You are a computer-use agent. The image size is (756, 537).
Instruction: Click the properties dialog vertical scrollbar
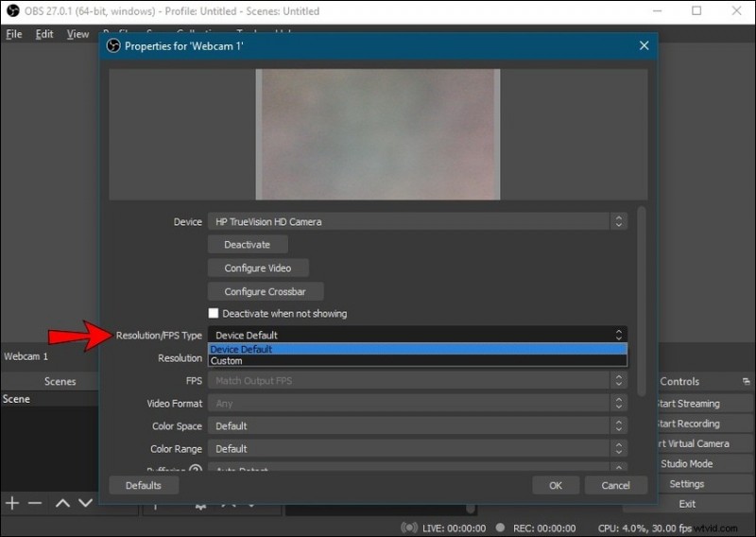coord(642,303)
